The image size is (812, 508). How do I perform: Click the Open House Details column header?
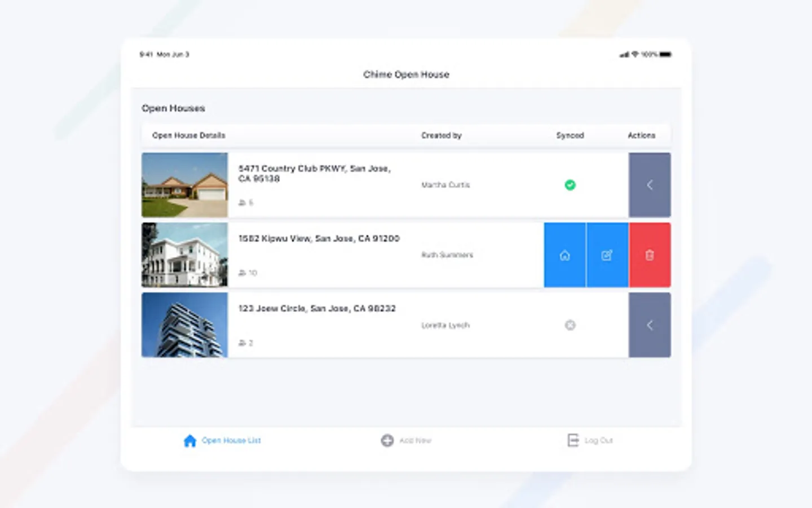pos(189,135)
